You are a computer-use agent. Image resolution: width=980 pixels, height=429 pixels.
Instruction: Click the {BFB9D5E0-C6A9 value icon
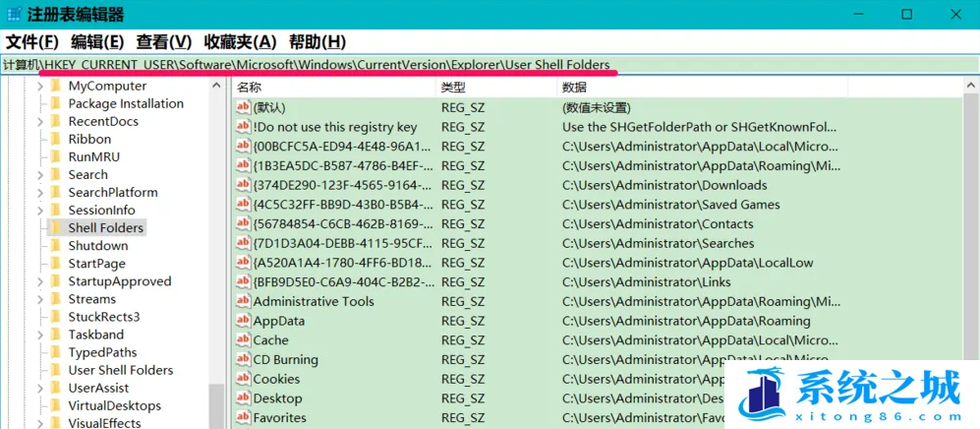243,282
